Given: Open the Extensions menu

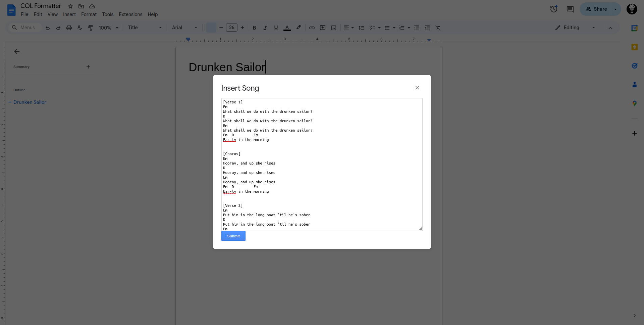Looking at the screenshot, I should 130,14.
